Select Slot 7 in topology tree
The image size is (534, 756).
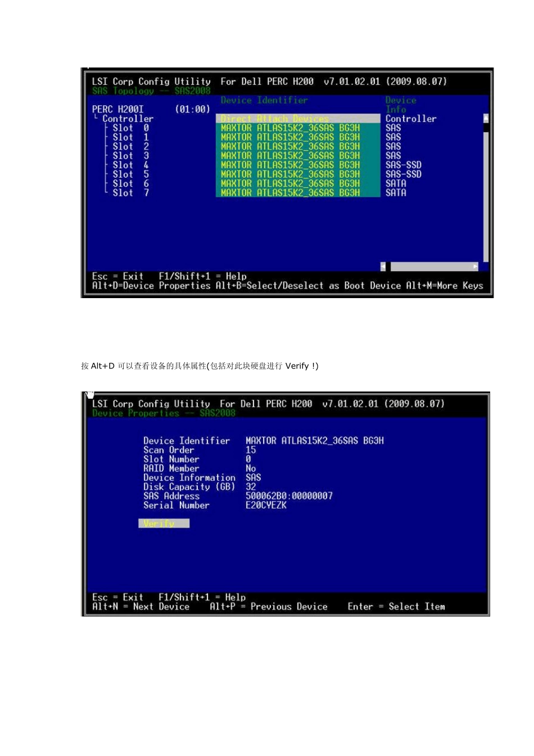point(130,193)
